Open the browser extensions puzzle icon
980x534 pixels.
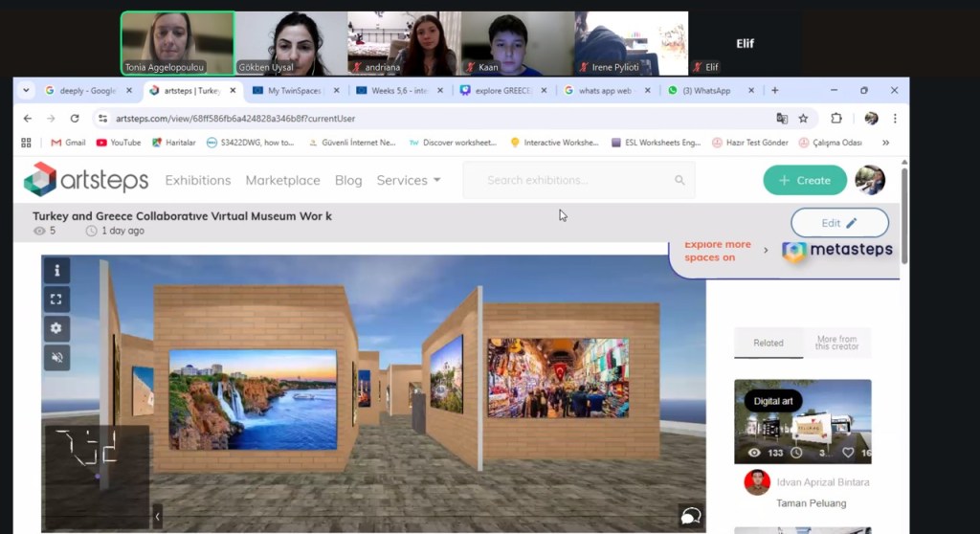coord(835,119)
